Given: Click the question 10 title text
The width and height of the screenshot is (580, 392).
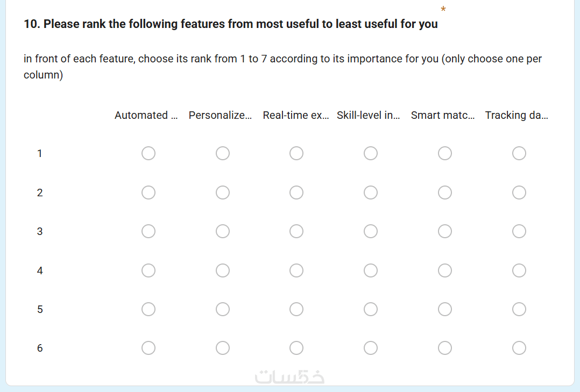Looking at the screenshot, I should tap(231, 24).
